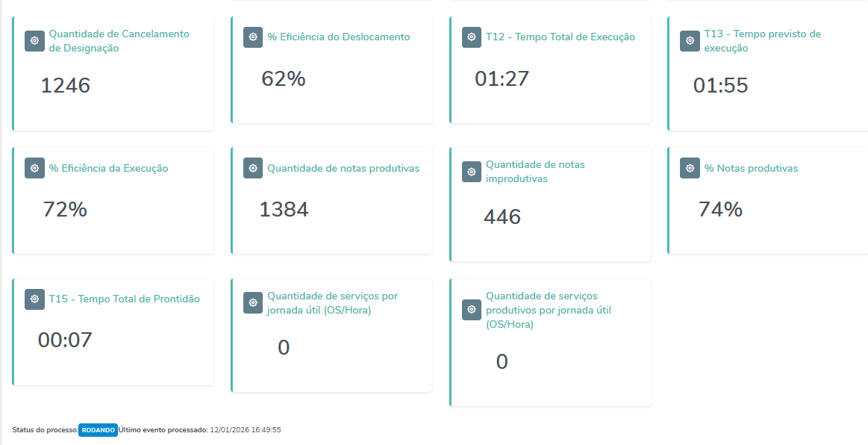Click the % Eficiência do Deslocamento title link
The width and height of the screenshot is (868, 445).
[339, 37]
